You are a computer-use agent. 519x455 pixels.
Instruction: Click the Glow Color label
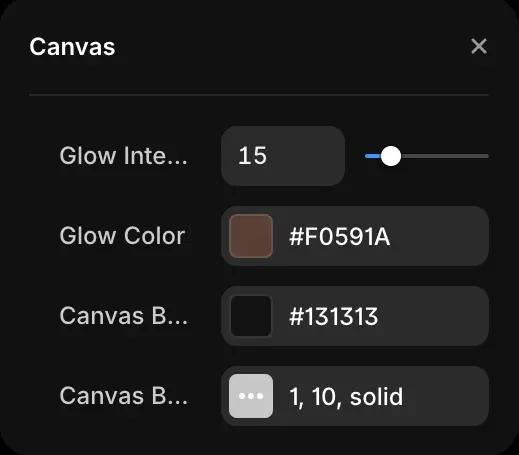click(122, 236)
